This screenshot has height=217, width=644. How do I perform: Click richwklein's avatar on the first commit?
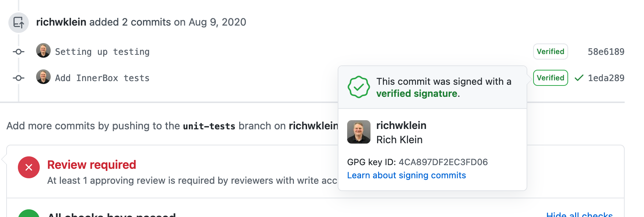pos(43,51)
